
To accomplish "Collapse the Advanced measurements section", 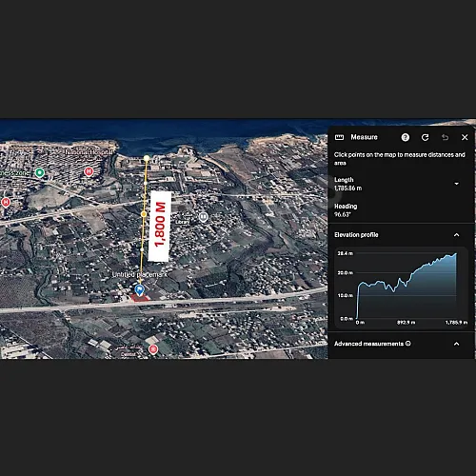I will (x=456, y=344).
